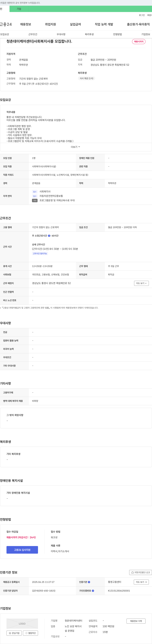Jump to 전형방법 section tab
This screenshot has width=152, height=644.
tap(117, 34)
